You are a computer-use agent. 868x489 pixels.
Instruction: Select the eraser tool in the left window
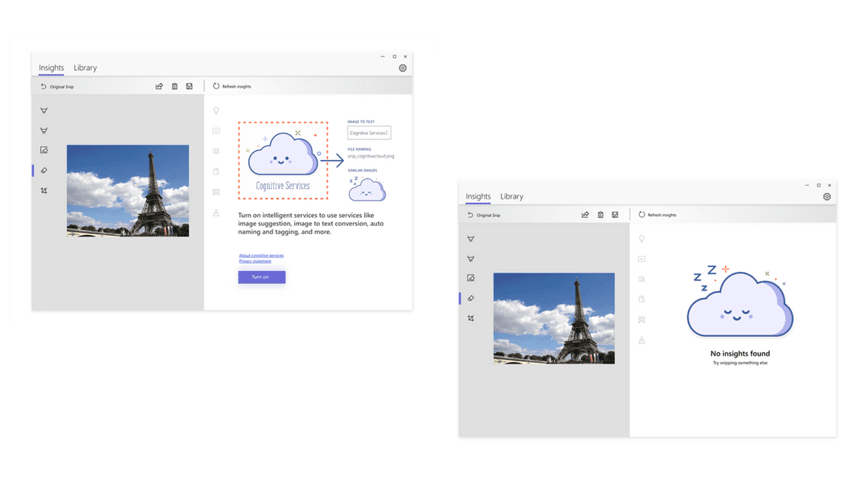[x=44, y=171]
